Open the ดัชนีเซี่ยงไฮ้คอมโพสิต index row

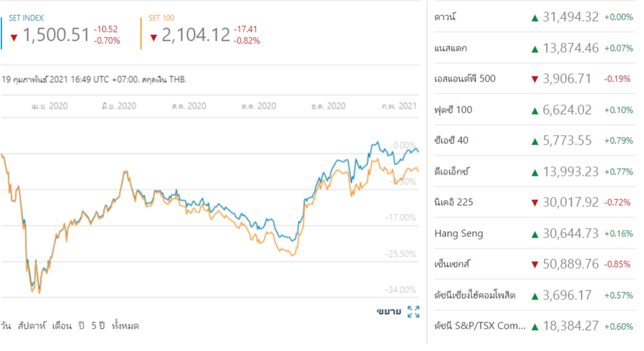point(474,296)
